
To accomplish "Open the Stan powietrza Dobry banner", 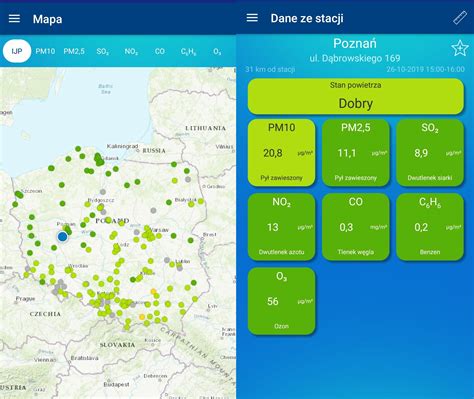I will tap(356, 96).
